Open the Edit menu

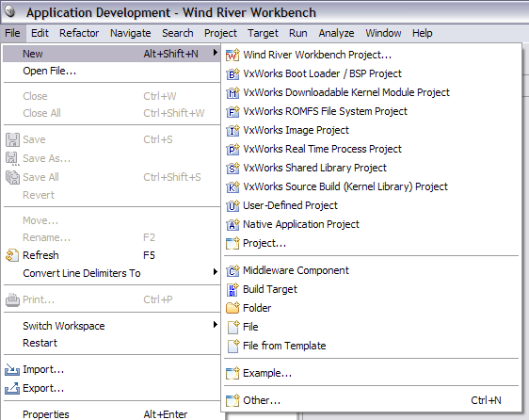pyautogui.click(x=40, y=33)
